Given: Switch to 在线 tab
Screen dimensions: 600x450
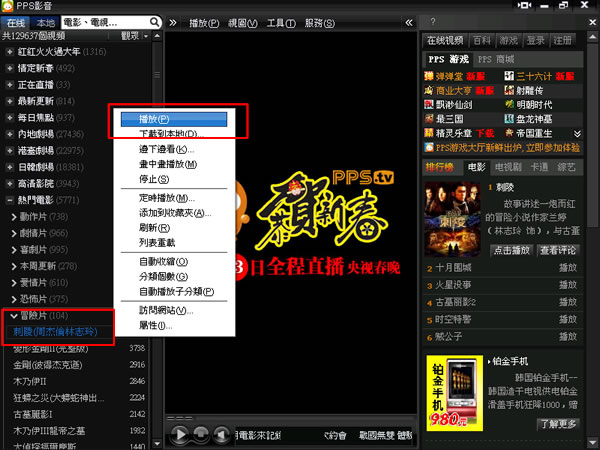Looking at the screenshot, I should click(x=16, y=23).
